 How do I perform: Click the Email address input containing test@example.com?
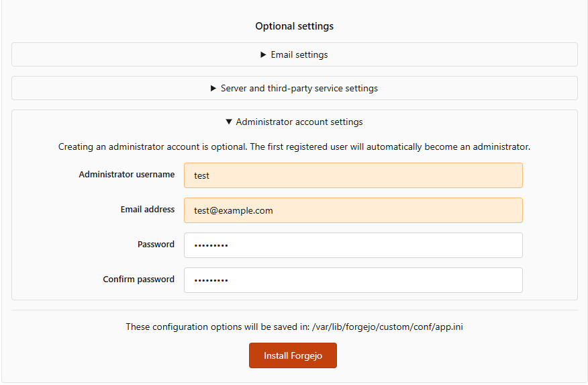pos(353,210)
